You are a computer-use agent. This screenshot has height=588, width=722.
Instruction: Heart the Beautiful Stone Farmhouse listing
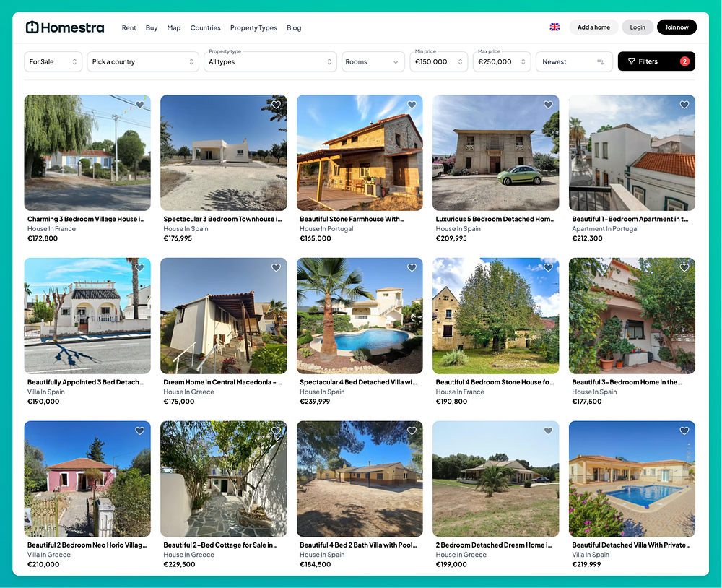pyautogui.click(x=412, y=105)
